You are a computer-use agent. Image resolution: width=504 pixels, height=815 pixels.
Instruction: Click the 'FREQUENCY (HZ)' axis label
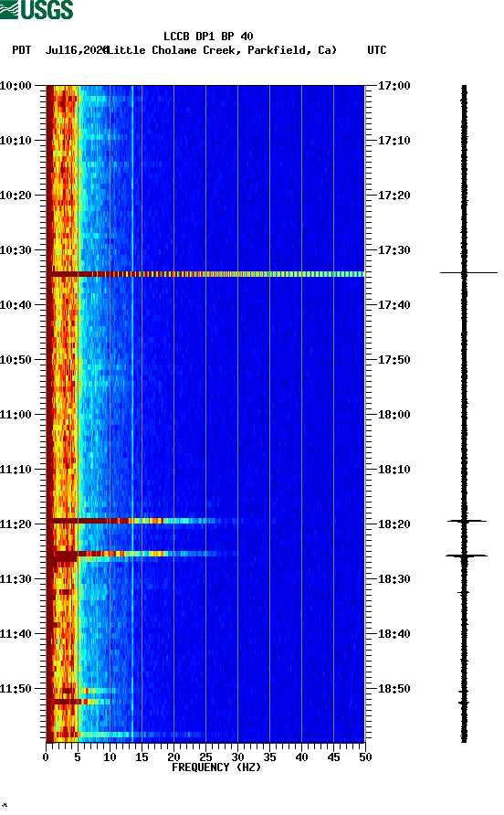point(216,767)
